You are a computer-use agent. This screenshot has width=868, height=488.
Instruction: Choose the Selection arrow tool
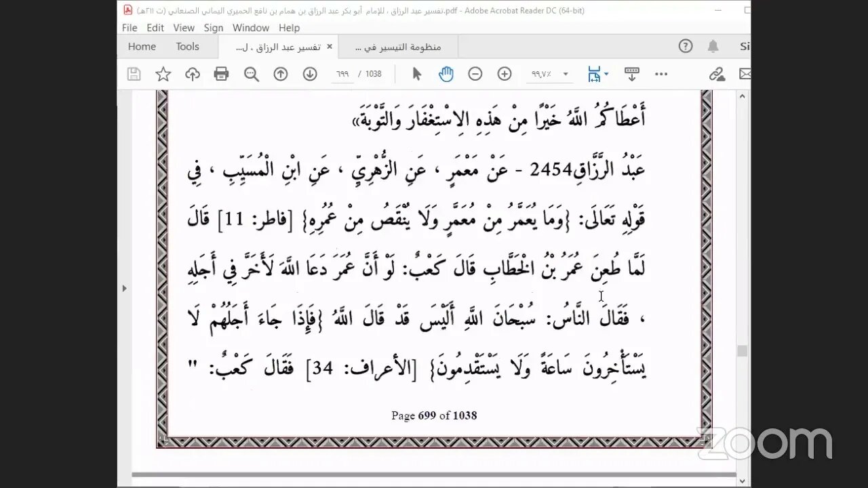click(x=416, y=75)
